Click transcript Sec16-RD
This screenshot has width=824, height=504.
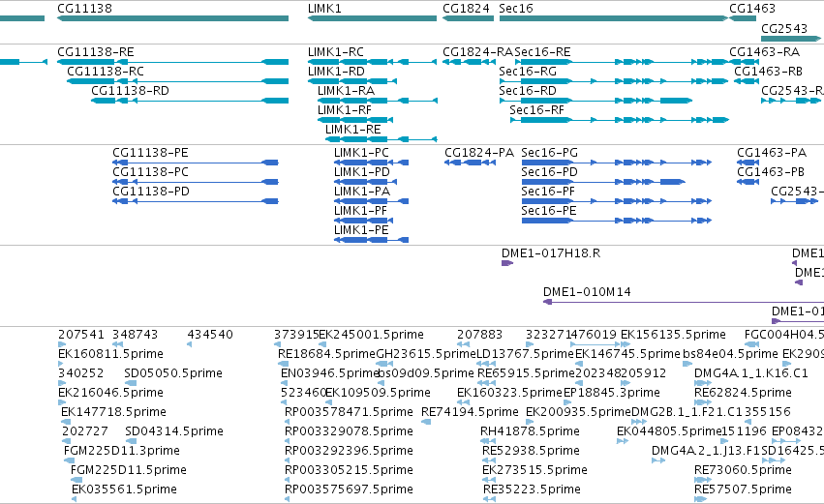(595, 101)
